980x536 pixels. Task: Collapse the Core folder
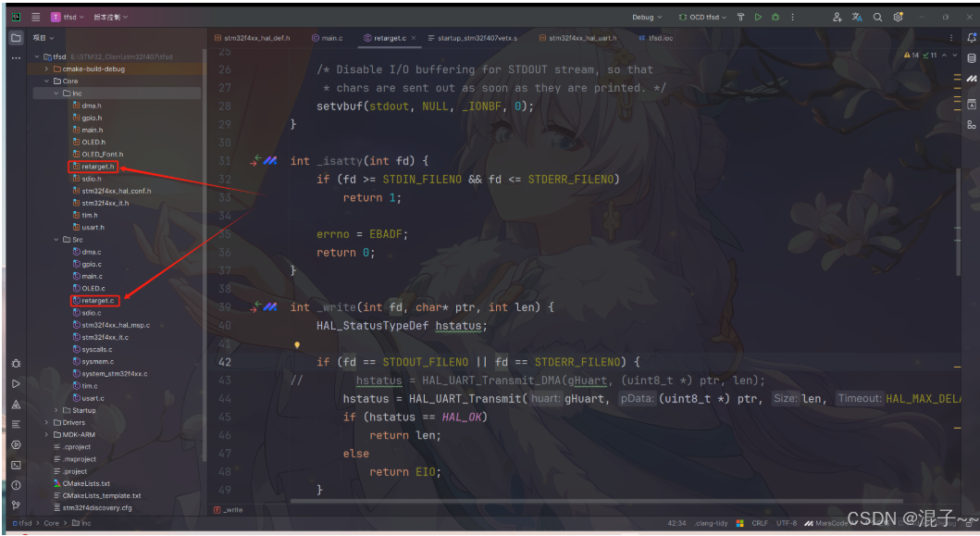46,81
